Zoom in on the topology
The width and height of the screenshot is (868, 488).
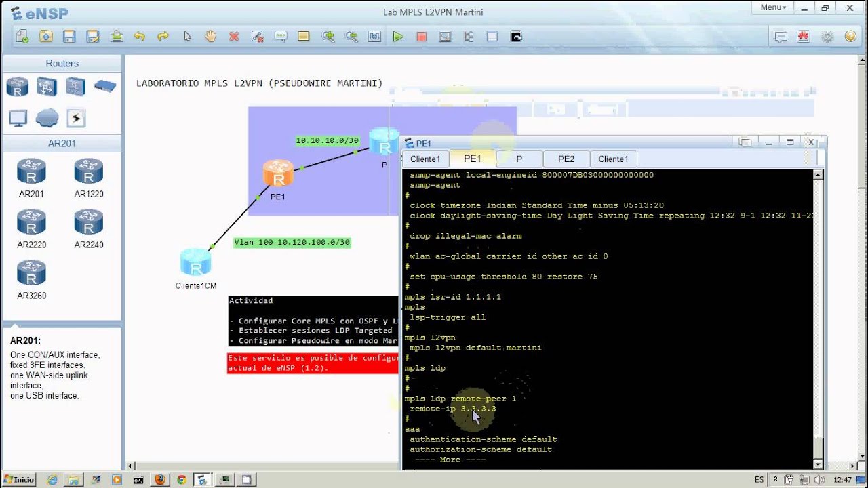click(328, 37)
